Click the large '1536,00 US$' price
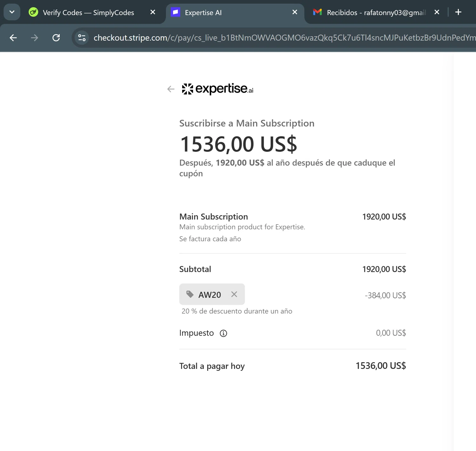Viewport: 476px width, 451px height. click(238, 144)
